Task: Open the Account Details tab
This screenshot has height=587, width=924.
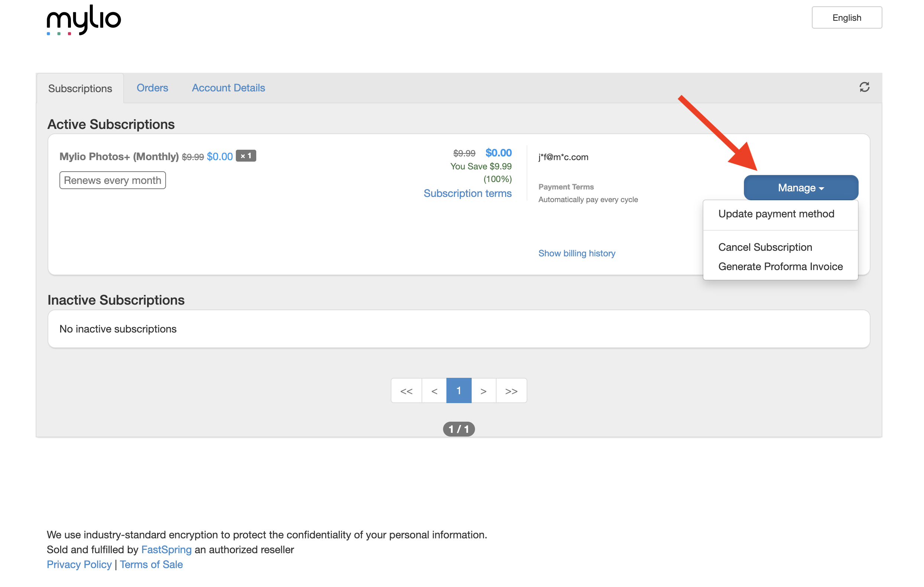Action: (228, 88)
